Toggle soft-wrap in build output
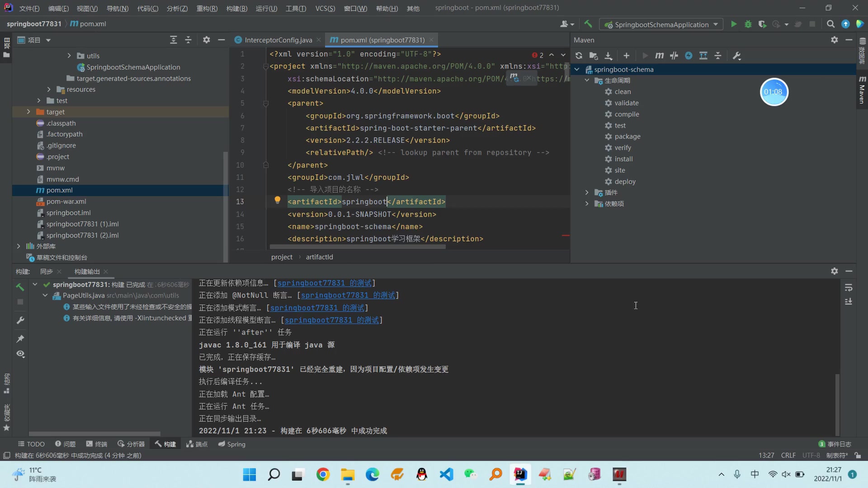This screenshot has height=488, width=868. click(x=849, y=288)
